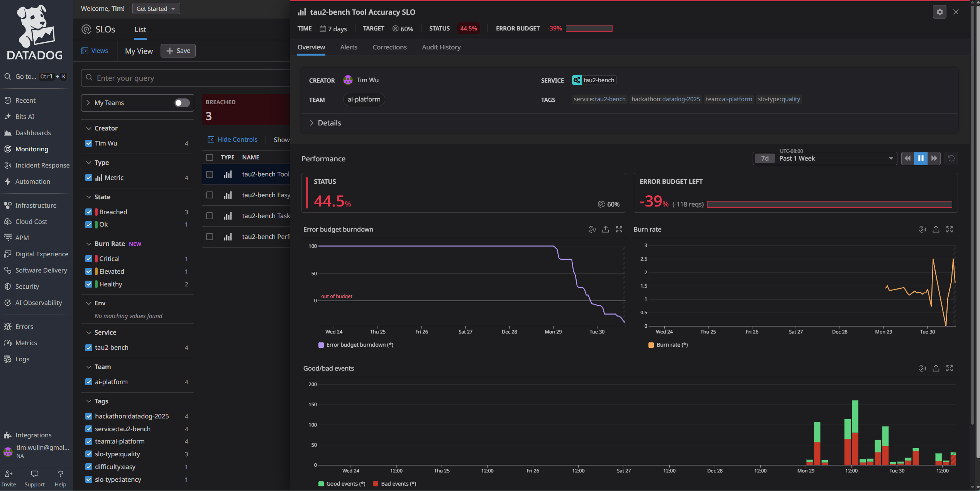This screenshot has width=980, height=491.
Task: Open Support chat icon
Action: [34, 474]
